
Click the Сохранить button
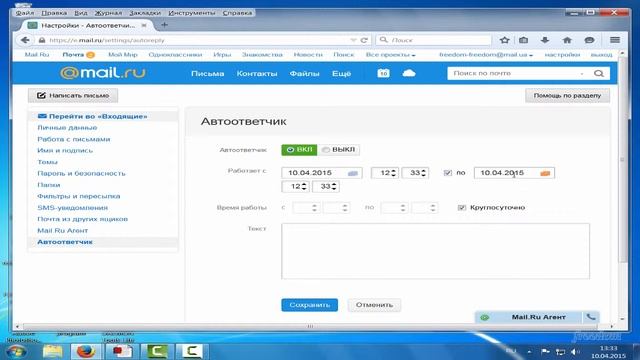(309, 305)
